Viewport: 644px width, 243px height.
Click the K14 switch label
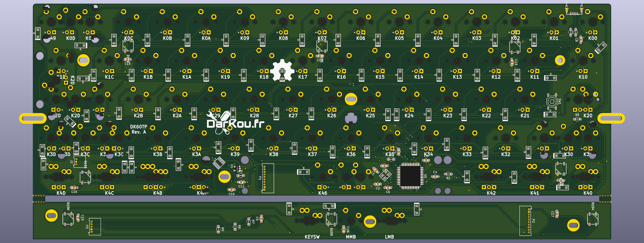[419, 77]
